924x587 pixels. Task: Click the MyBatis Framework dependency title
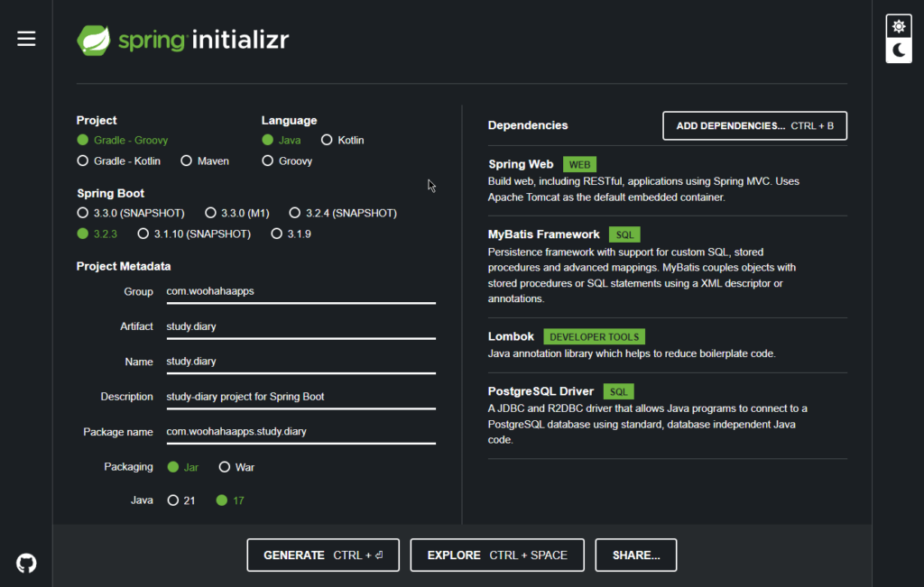point(544,234)
